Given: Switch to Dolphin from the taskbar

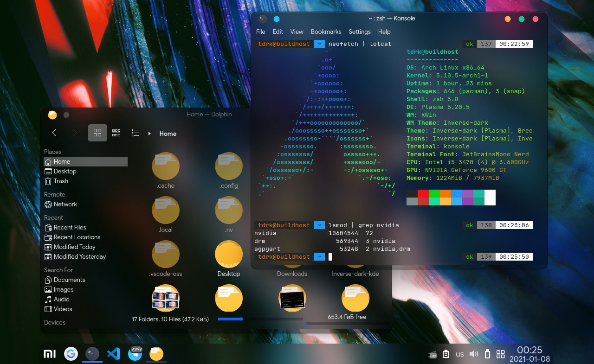Looking at the screenshot, I should (x=156, y=354).
